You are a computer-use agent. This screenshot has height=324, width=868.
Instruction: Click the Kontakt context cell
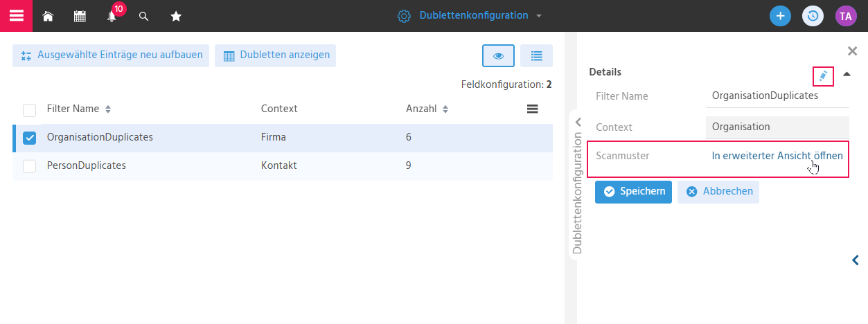click(x=278, y=165)
